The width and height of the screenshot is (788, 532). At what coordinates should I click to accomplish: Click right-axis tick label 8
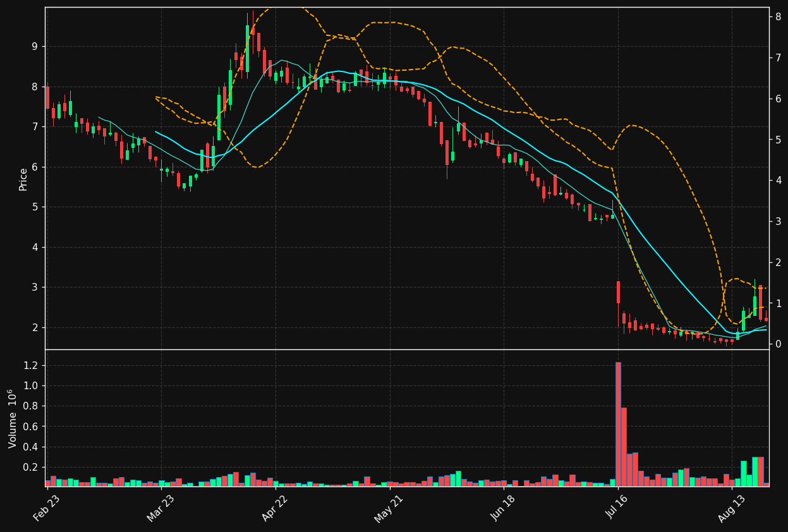(x=779, y=17)
